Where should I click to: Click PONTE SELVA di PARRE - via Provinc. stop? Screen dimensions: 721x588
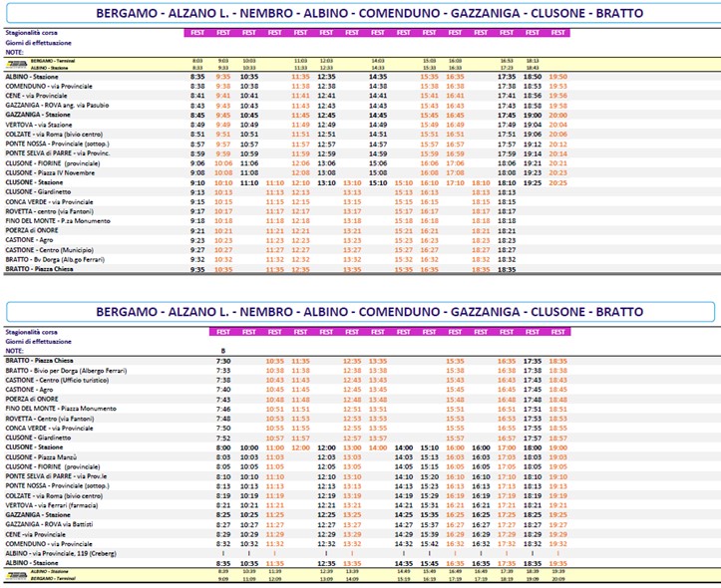click(x=58, y=153)
